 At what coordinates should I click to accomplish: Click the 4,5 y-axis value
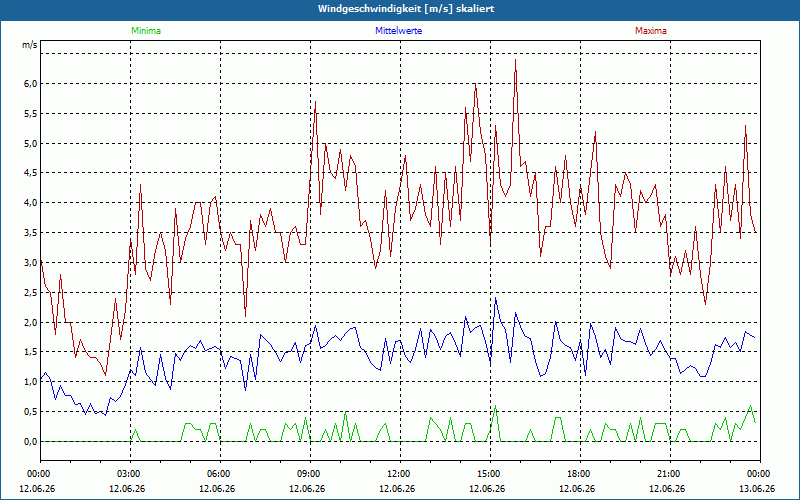tap(30, 173)
